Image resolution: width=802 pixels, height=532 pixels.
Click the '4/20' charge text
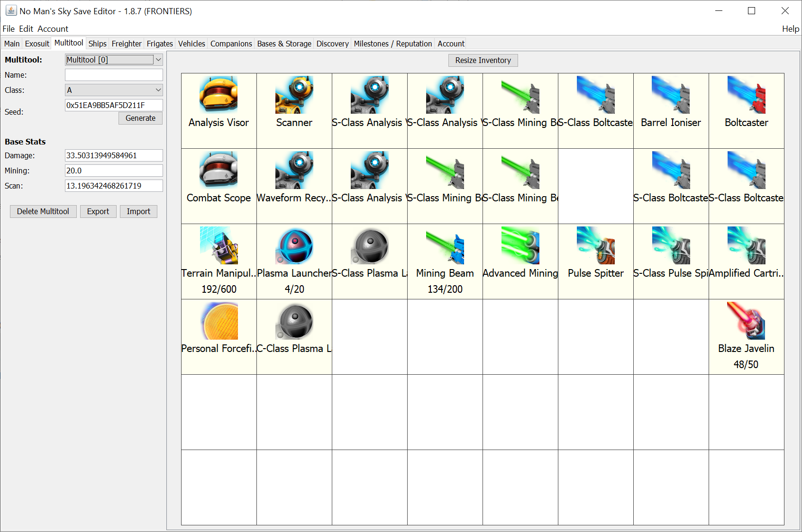pyautogui.click(x=294, y=289)
